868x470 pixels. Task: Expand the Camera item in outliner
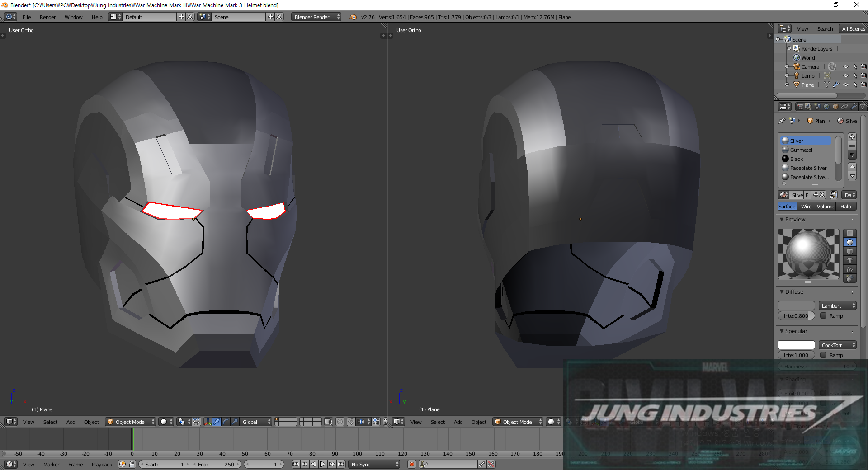tap(787, 66)
